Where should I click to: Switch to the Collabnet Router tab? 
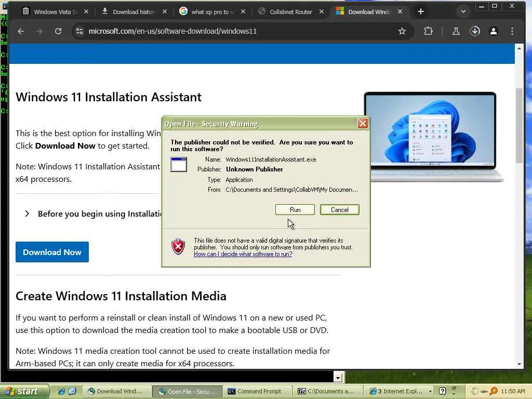click(x=291, y=11)
